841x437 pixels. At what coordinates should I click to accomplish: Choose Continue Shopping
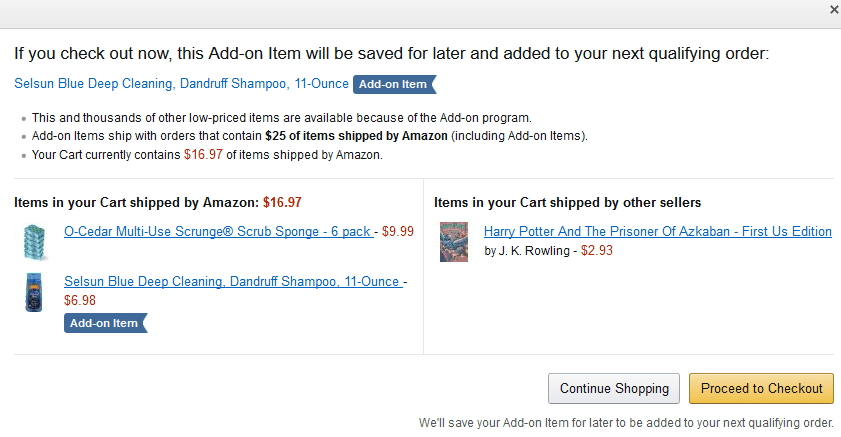[614, 388]
